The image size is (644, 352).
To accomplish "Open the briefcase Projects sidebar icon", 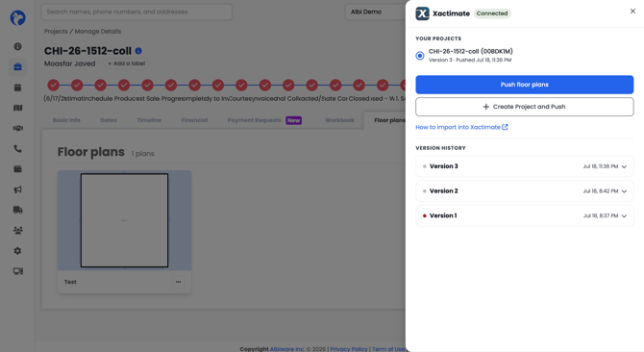I will point(17,66).
